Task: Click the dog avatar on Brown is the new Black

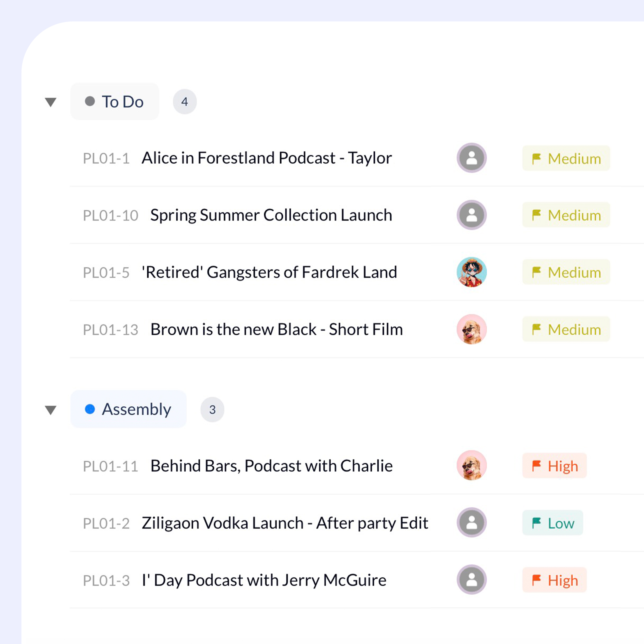Action: [x=472, y=329]
